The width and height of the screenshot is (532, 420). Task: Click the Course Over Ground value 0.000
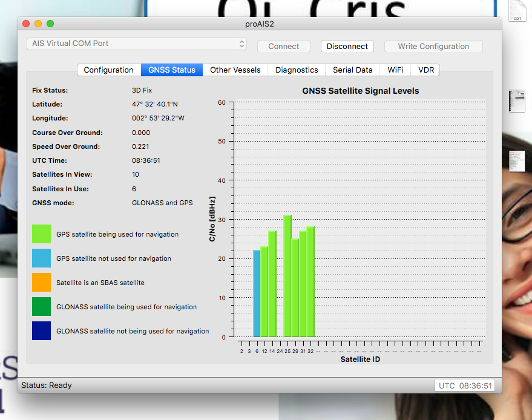pyautogui.click(x=141, y=133)
